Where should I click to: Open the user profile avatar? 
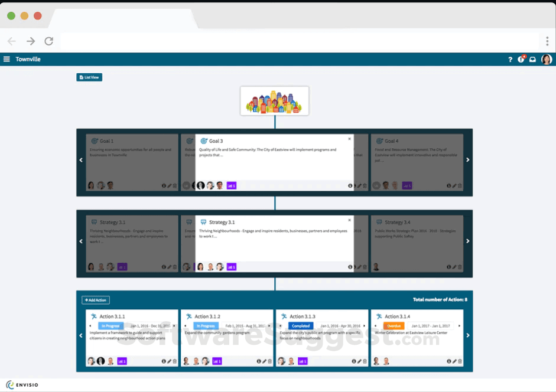coord(546,59)
